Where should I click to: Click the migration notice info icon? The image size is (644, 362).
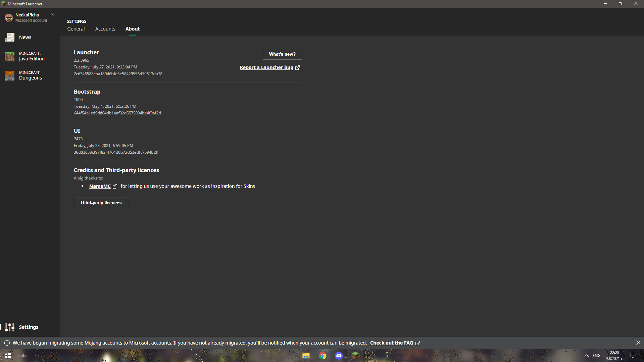(x=7, y=343)
